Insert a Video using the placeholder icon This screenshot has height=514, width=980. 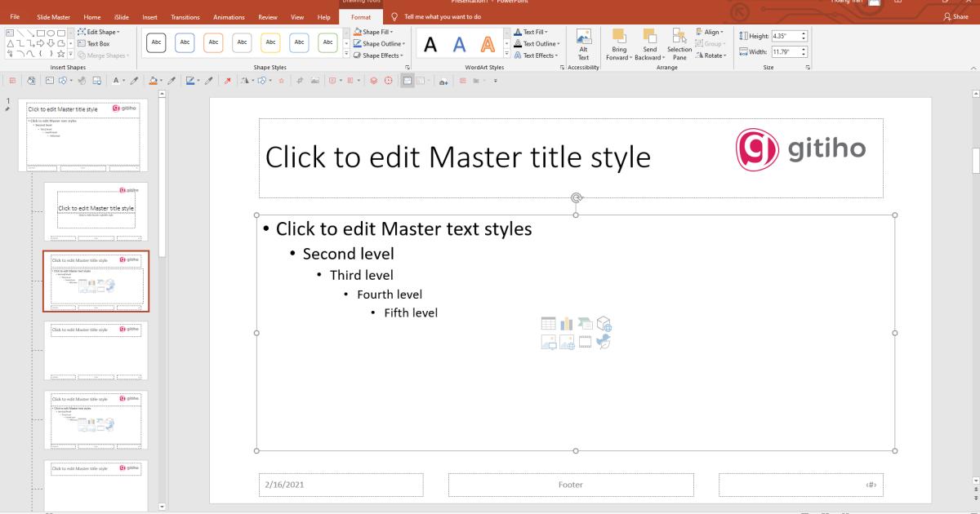click(x=585, y=341)
